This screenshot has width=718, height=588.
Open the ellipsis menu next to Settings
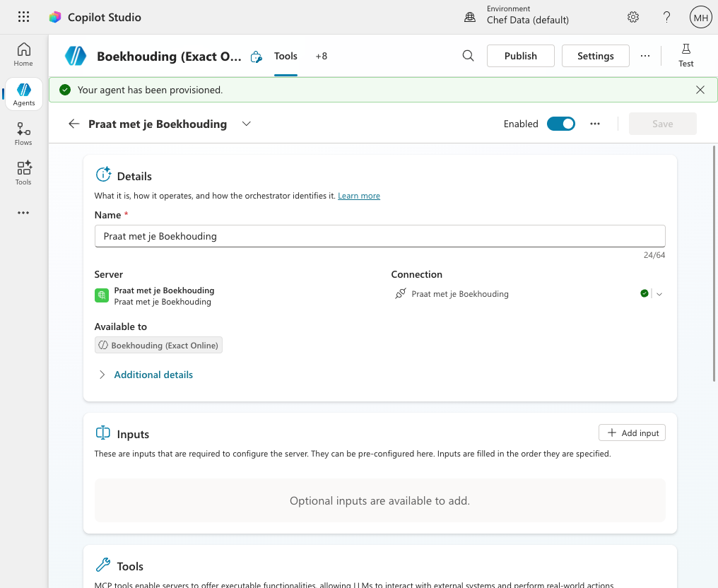click(645, 56)
